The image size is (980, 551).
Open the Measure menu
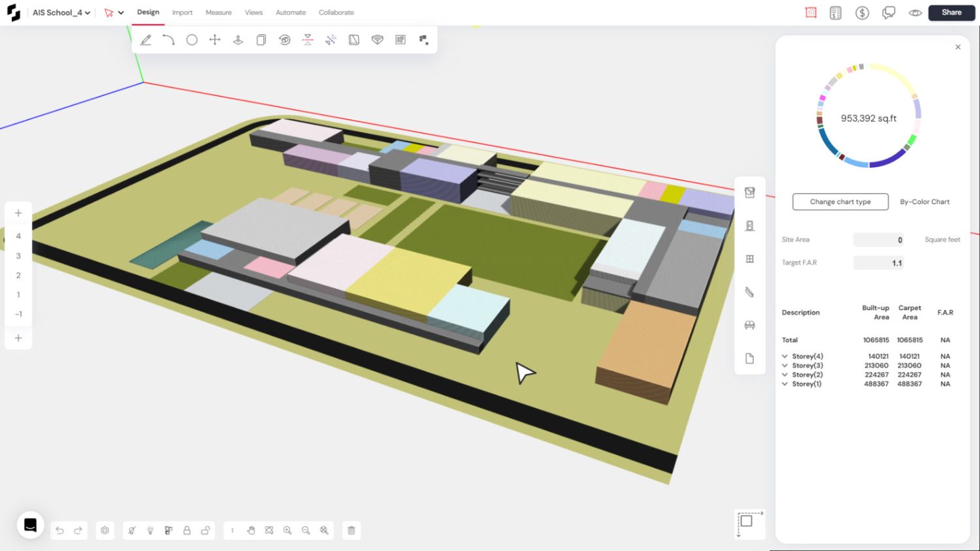(218, 12)
